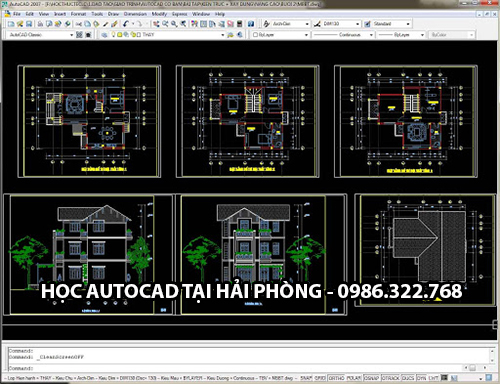Open the Modify menu
Viewport: 500px width, 384px height.
click(159, 14)
